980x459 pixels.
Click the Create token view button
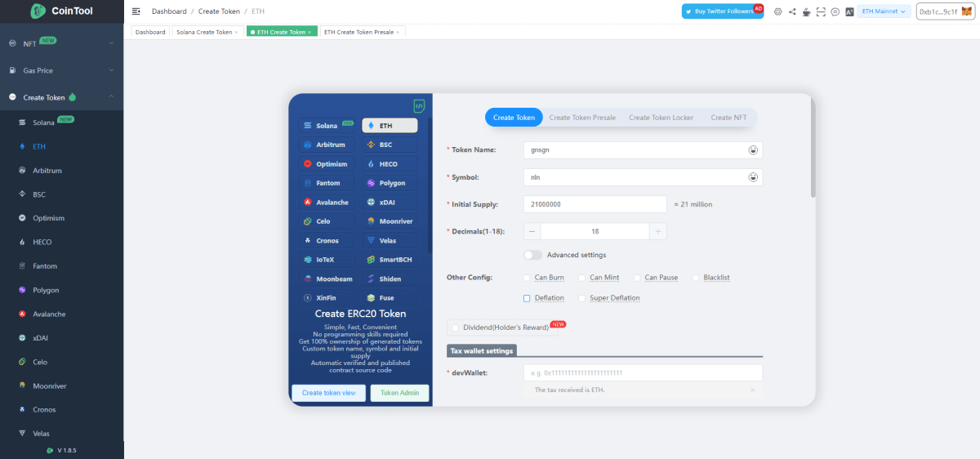point(328,393)
